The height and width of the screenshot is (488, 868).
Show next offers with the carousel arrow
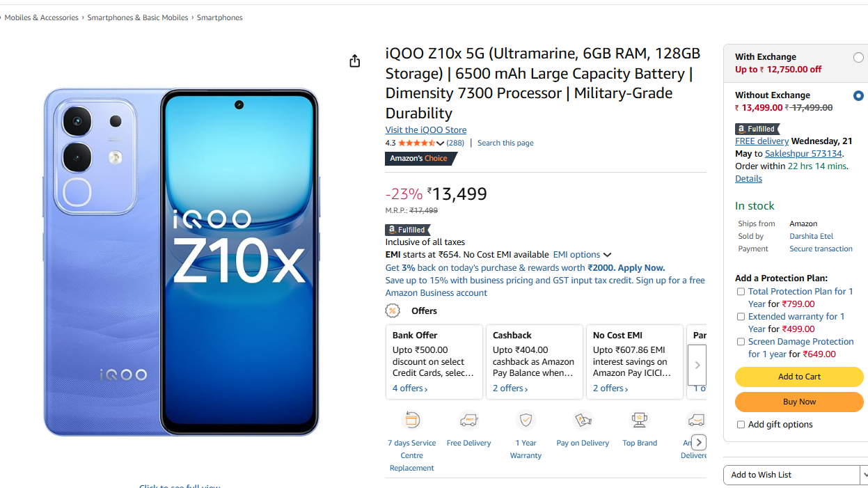pos(697,365)
